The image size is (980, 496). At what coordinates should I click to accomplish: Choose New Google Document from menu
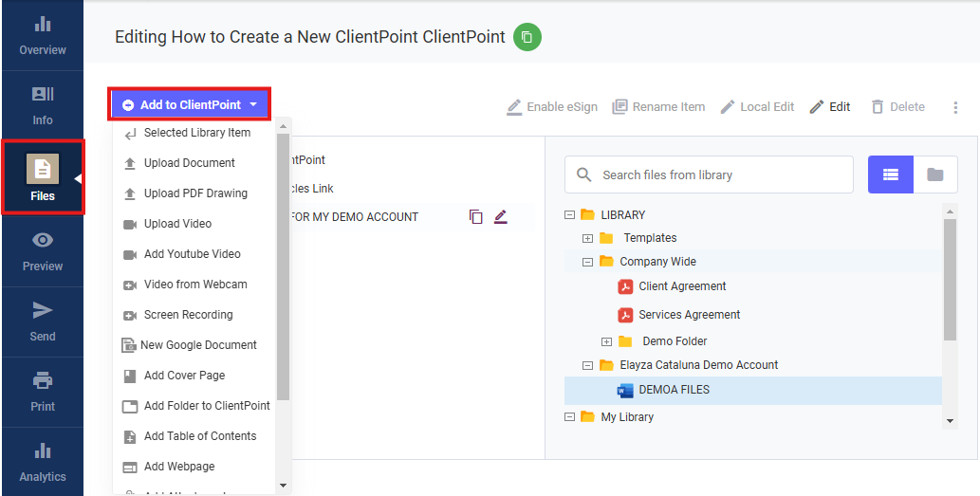tap(194, 345)
